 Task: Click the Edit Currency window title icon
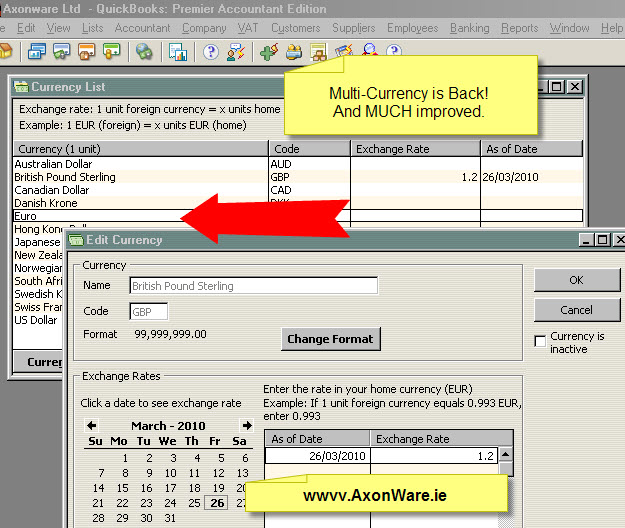(76, 240)
